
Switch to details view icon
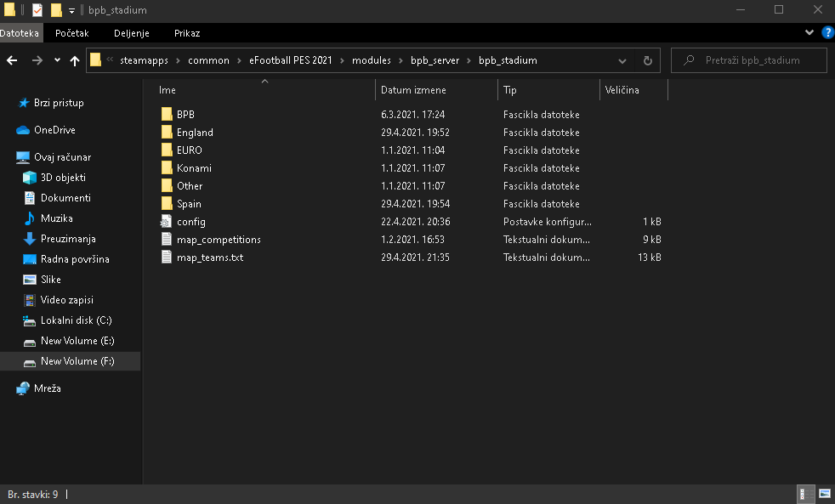pos(806,494)
